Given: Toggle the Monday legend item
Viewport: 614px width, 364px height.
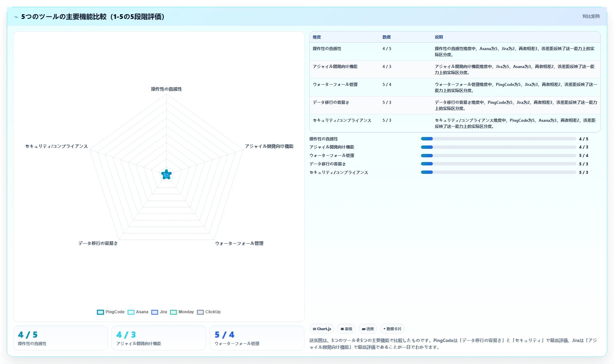Looking at the screenshot, I should [x=182, y=312].
